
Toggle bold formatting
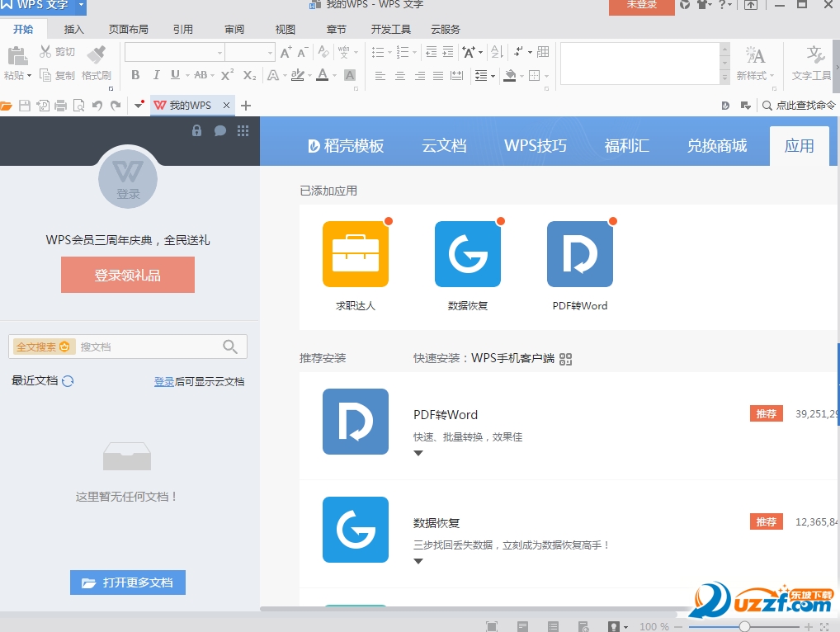tap(135, 75)
